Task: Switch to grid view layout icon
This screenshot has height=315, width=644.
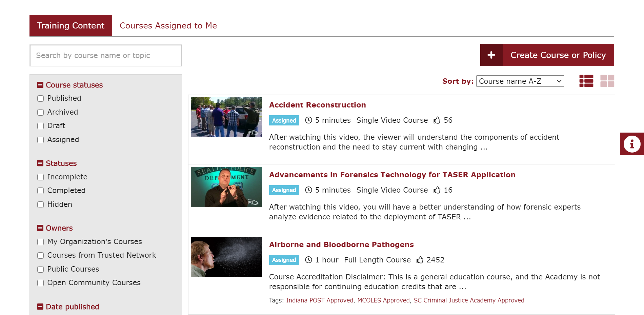Action: [607, 81]
